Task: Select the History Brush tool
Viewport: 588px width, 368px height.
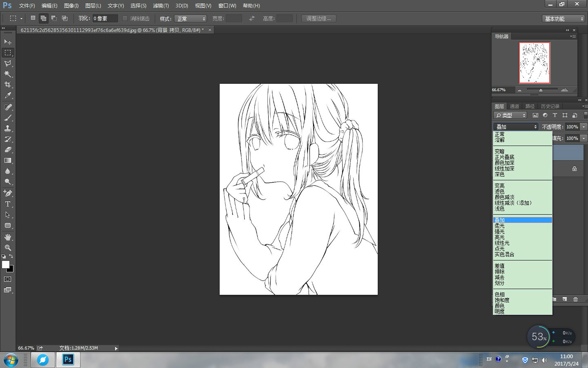Action: pos(8,139)
